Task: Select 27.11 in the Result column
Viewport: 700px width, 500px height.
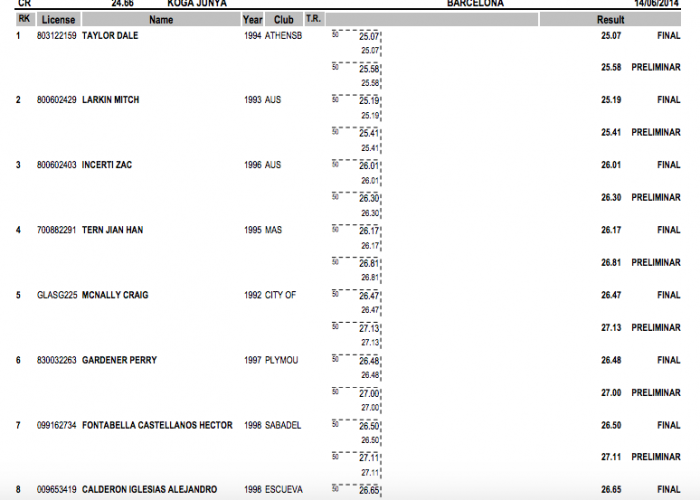Action: pos(611,457)
